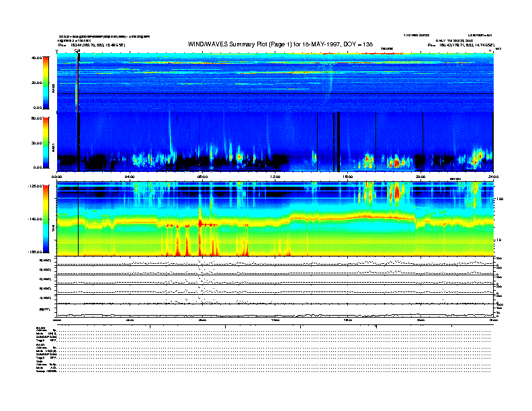Image resolution: width=532 pixels, height=411 pixels.
Task: Click the 18-MAY-1997 date in title
Action: 322,44
